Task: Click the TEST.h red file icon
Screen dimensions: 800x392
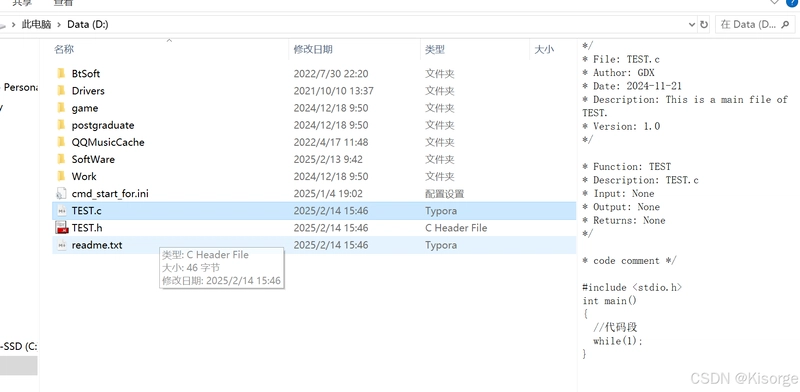Action: (x=61, y=228)
